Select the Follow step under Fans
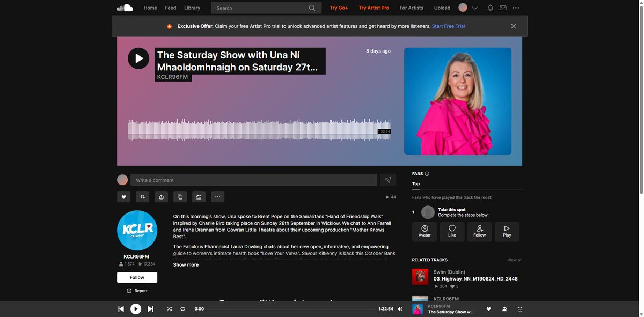This screenshot has height=317, width=644. (479, 232)
